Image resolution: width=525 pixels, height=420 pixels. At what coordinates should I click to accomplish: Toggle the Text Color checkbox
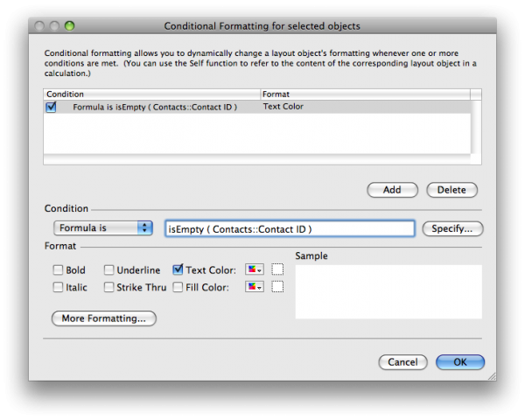click(178, 269)
